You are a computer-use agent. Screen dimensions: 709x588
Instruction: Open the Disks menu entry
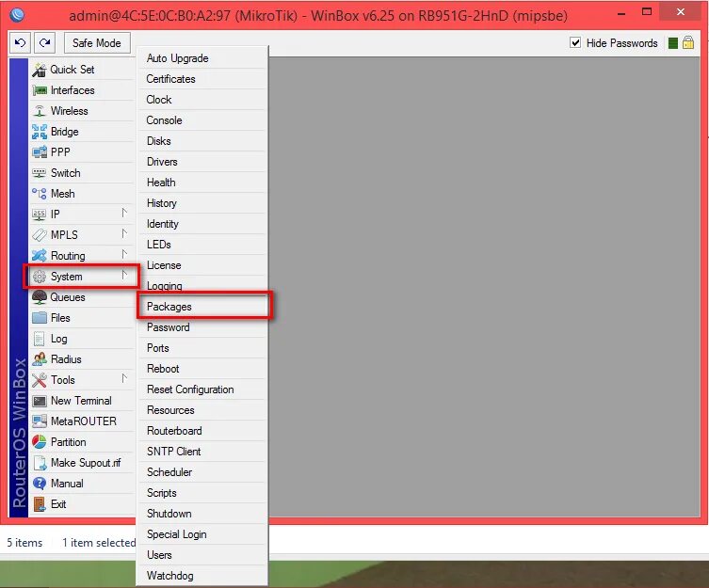click(202, 141)
